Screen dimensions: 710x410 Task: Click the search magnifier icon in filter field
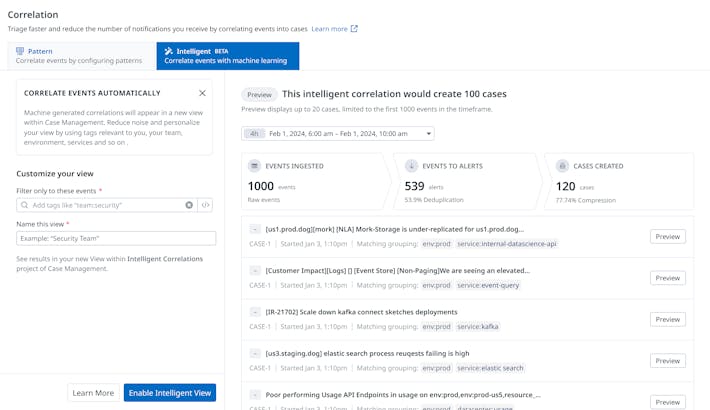click(x=24, y=205)
